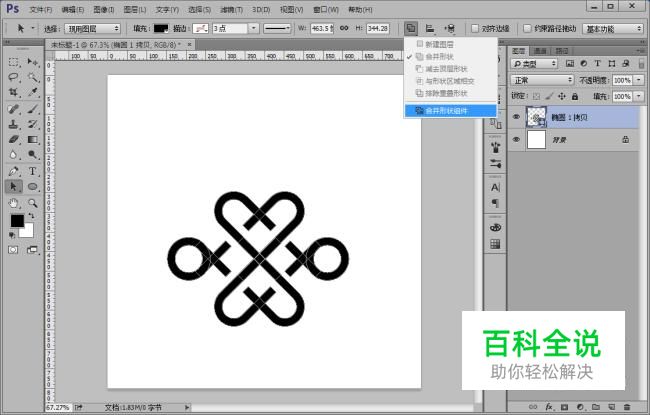Select the Eyedropper tool
Image resolution: width=650 pixels, height=415 pixels.
click(32, 92)
